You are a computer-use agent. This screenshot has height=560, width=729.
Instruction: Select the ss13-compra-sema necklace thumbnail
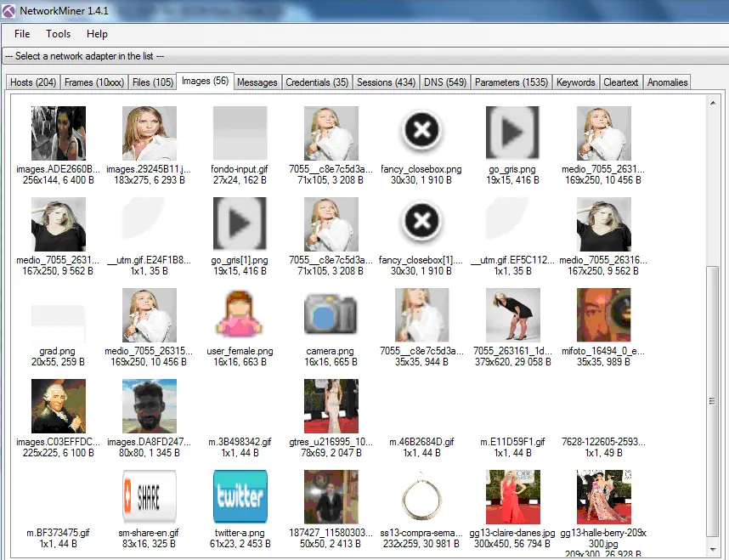pos(421,495)
